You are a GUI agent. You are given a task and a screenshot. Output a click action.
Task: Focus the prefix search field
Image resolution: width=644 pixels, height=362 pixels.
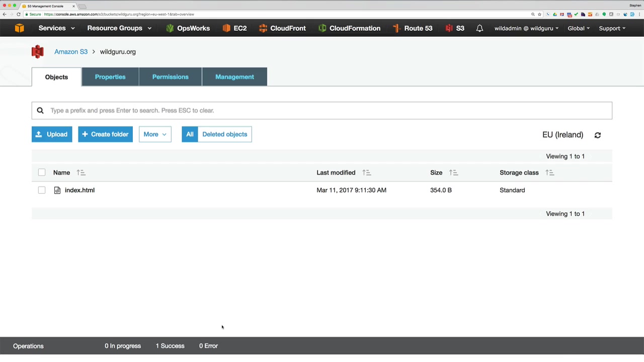[x=322, y=111]
